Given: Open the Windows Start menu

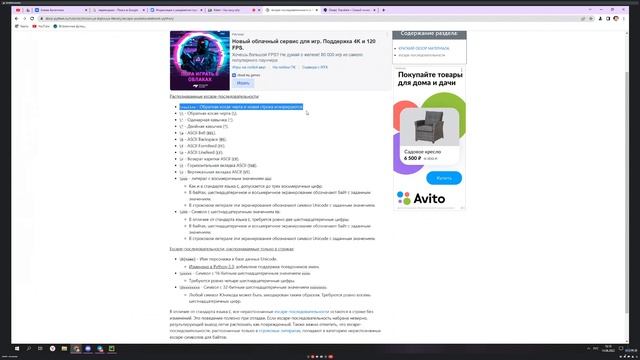Looking at the screenshot, I should tap(17, 349).
